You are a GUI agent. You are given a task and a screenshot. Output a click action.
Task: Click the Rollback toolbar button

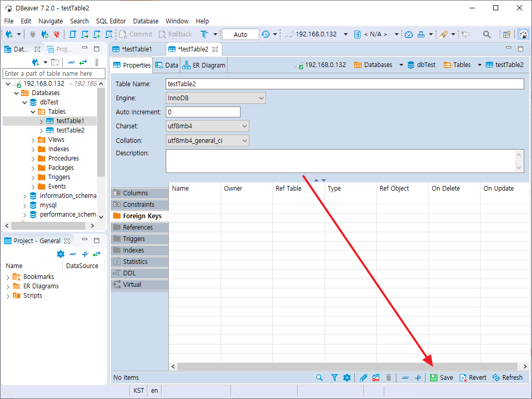[x=175, y=34]
